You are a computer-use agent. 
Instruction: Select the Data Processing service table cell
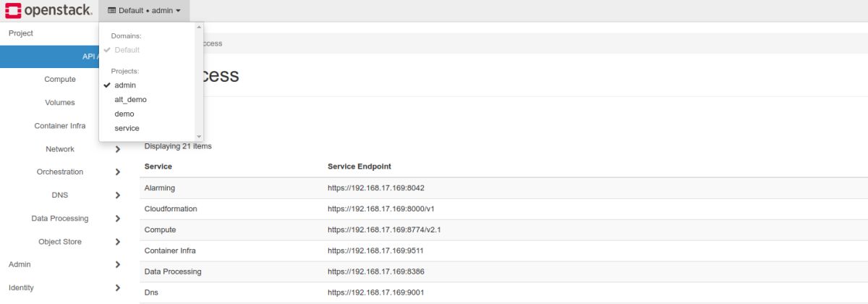(x=173, y=272)
